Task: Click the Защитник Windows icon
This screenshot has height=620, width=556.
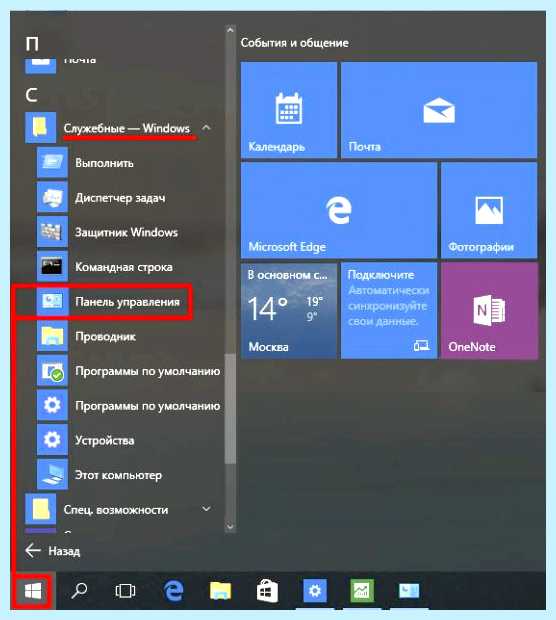Action: pos(52,232)
